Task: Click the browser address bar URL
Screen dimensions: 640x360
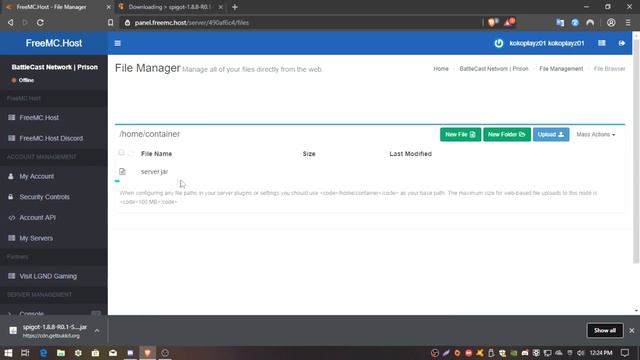Action: click(x=192, y=23)
